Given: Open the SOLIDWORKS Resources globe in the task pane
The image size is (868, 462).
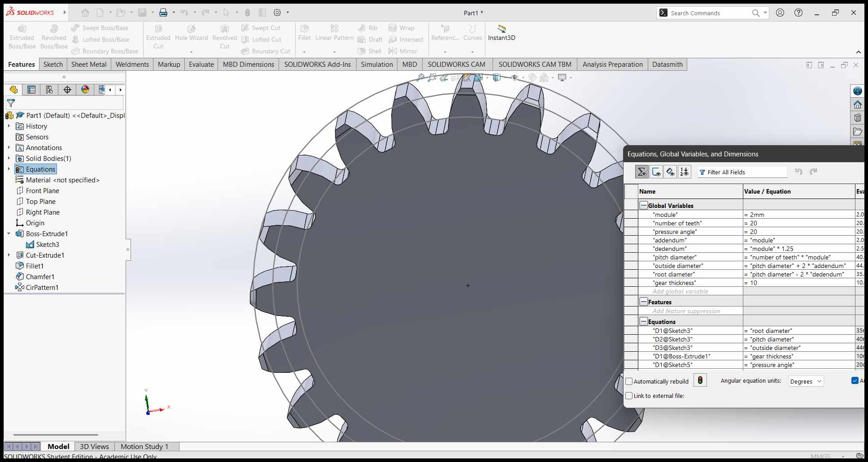Looking at the screenshot, I should pyautogui.click(x=858, y=91).
